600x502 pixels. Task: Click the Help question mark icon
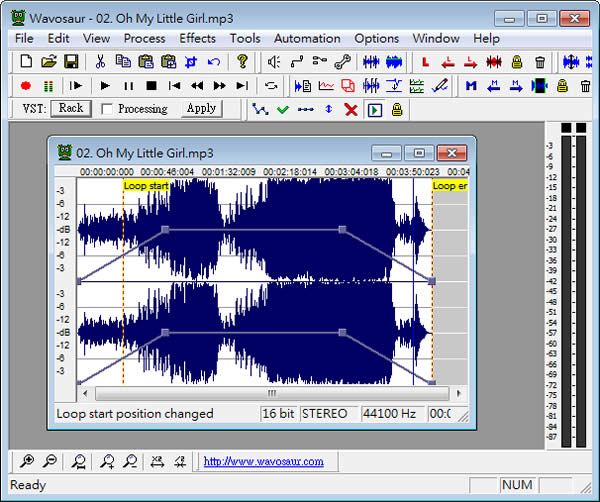coord(241,62)
